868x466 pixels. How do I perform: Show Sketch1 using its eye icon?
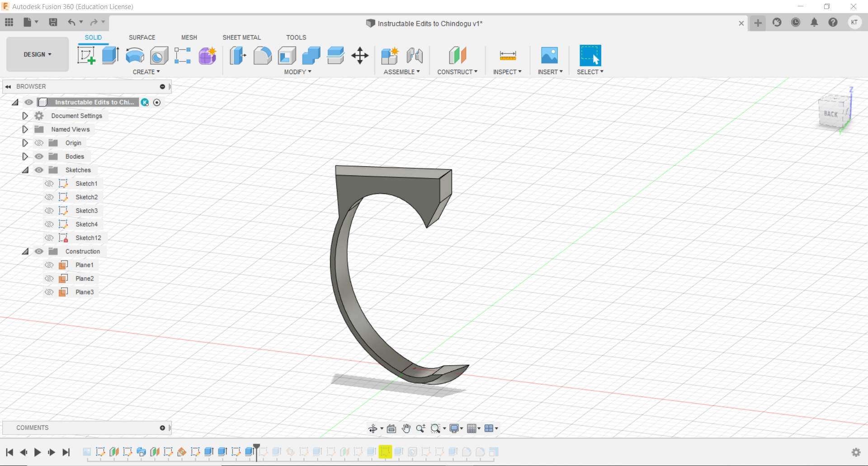tap(49, 184)
